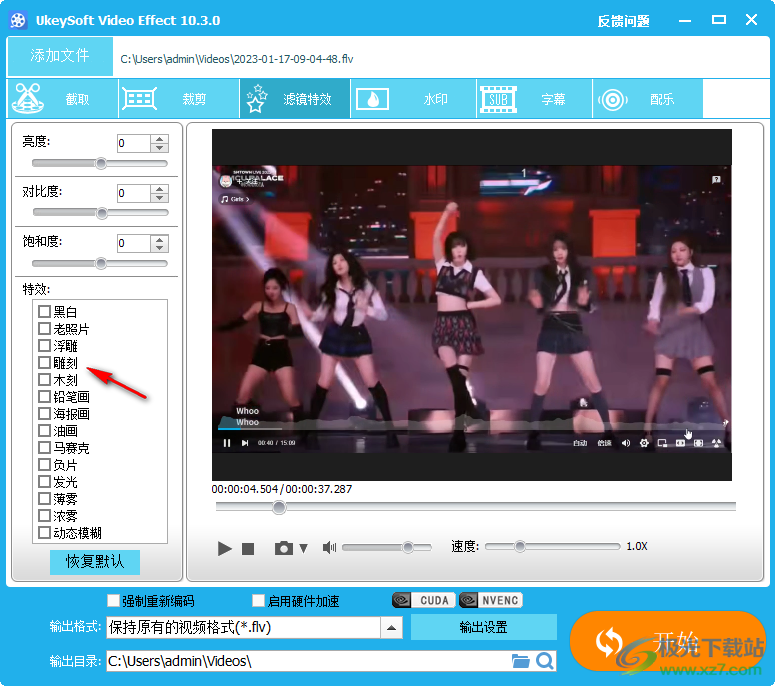Browse output folder with folder icon
775x686 pixels.
tap(520, 661)
